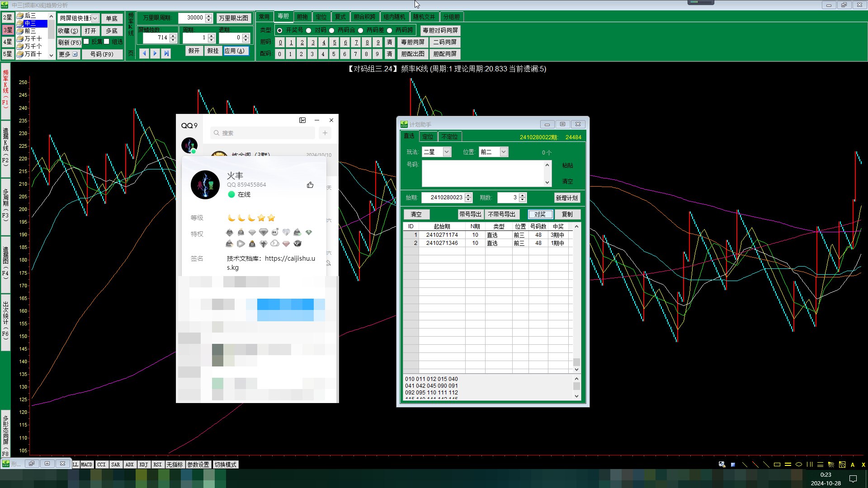Image resolution: width=868 pixels, height=488 pixels.
Task: Pick the blue square fill tool
Action: (733, 465)
